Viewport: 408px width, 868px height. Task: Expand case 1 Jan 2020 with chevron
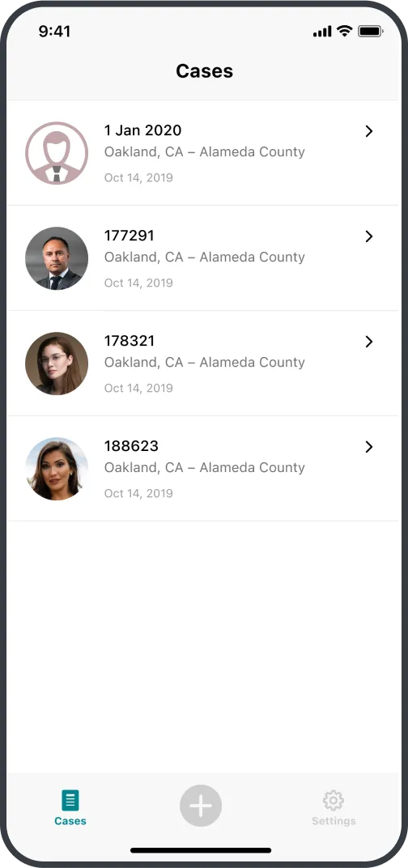click(x=369, y=131)
